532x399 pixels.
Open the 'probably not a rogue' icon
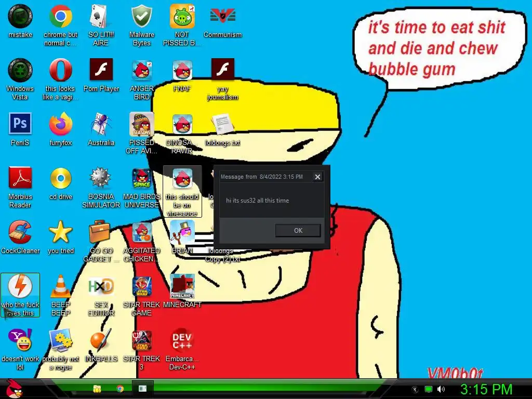(60, 349)
